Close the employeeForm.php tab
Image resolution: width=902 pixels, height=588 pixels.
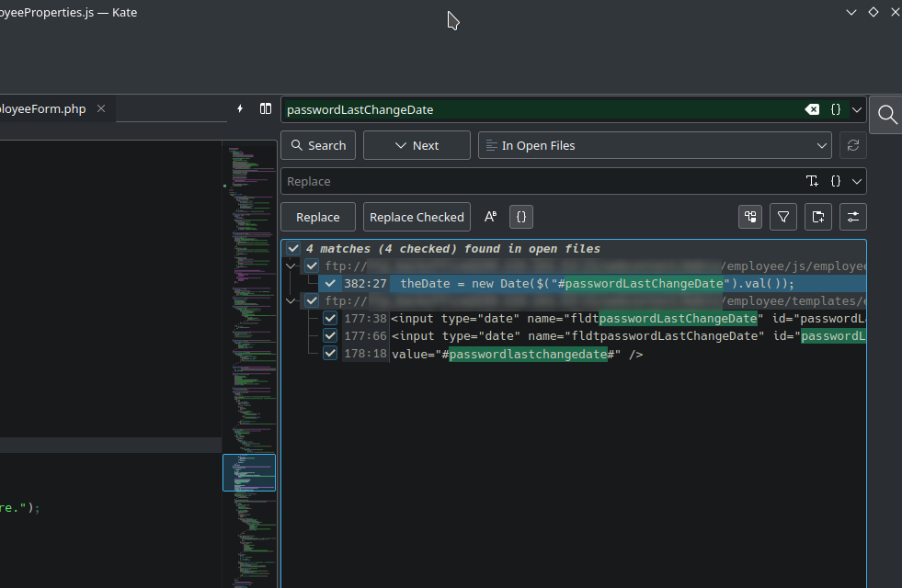[x=101, y=108]
